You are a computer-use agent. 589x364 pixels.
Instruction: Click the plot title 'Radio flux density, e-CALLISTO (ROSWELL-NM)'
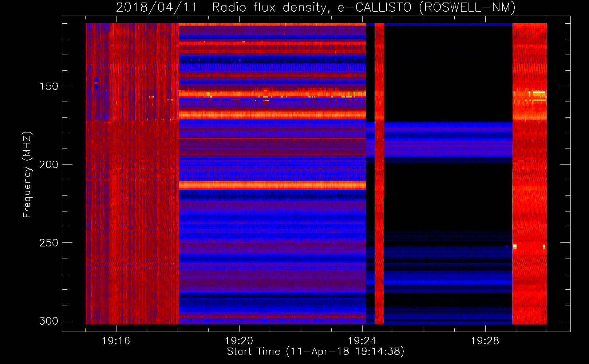(363, 7)
